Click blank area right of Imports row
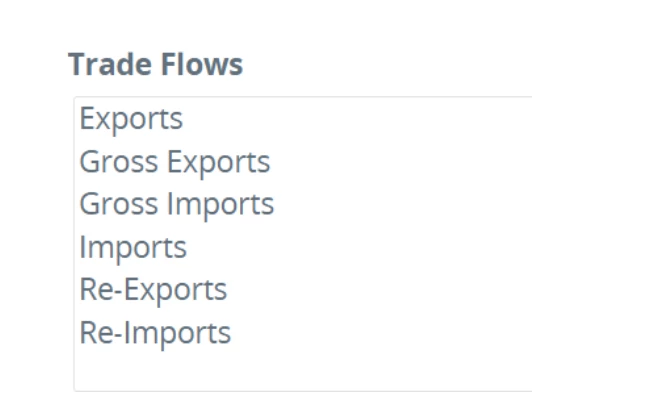 coord(359,247)
